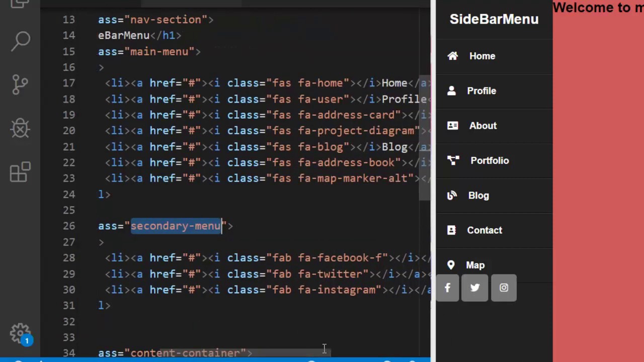Open the Source Control view
Screen dimensions: 644x362
[x=20, y=84]
